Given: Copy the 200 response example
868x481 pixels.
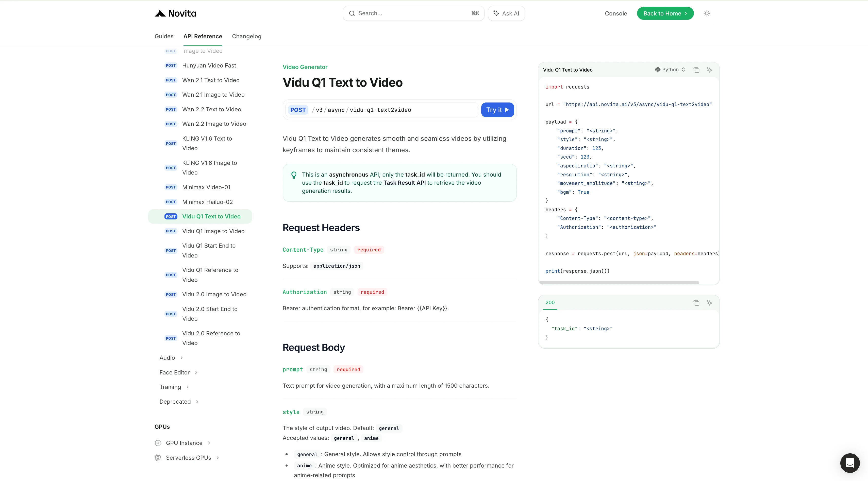Looking at the screenshot, I should [x=696, y=303].
